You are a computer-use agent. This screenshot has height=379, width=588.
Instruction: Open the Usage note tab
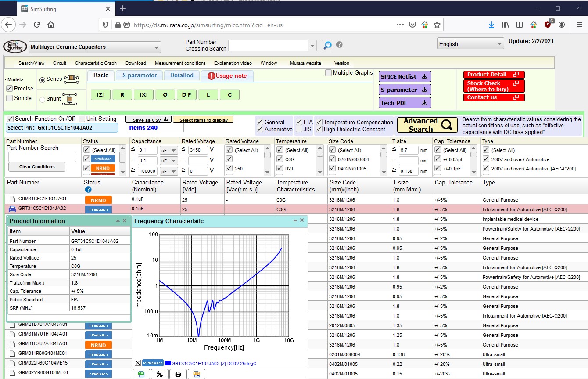(x=227, y=76)
